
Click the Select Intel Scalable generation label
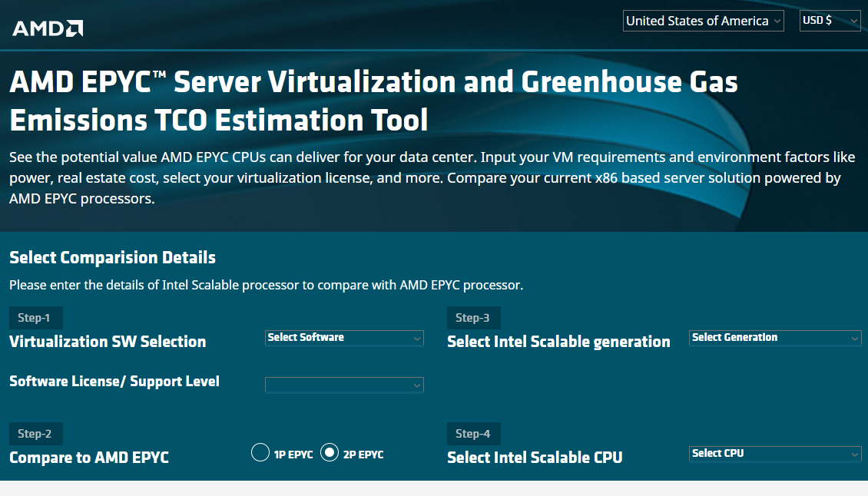coord(558,342)
